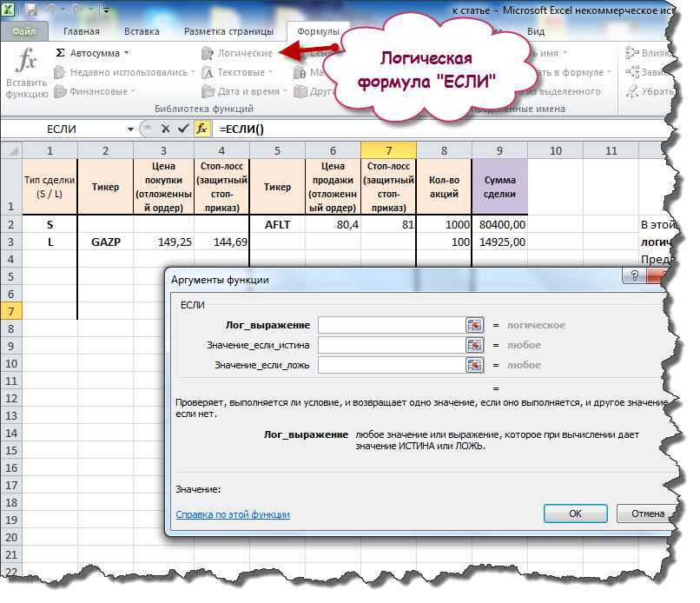
Task: Click the fx button in formula bar
Action: click(201, 129)
